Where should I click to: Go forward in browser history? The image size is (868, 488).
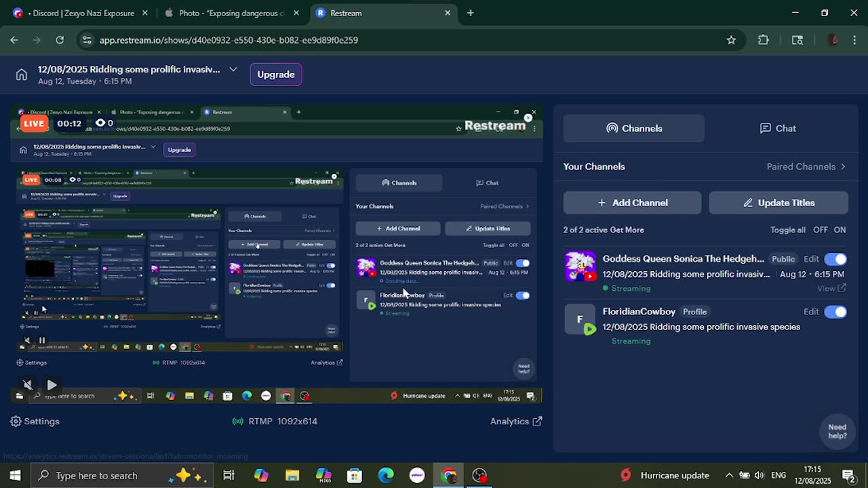(x=37, y=40)
